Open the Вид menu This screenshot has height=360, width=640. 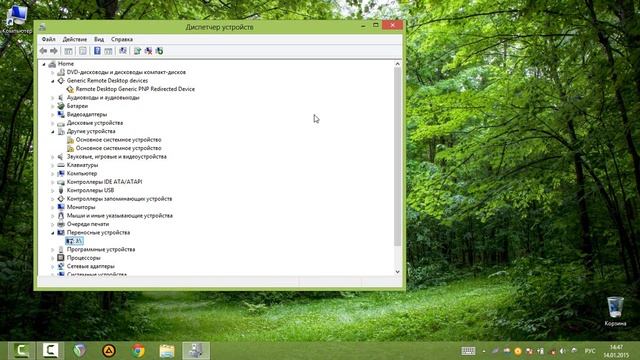pos(99,39)
